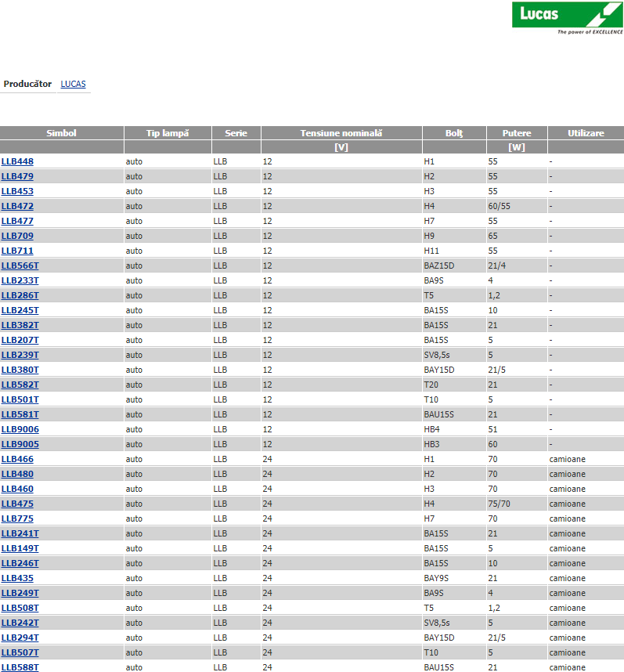This screenshot has height=672, width=624.
Task: Select the HB4 socket cell
Action: [x=431, y=429]
